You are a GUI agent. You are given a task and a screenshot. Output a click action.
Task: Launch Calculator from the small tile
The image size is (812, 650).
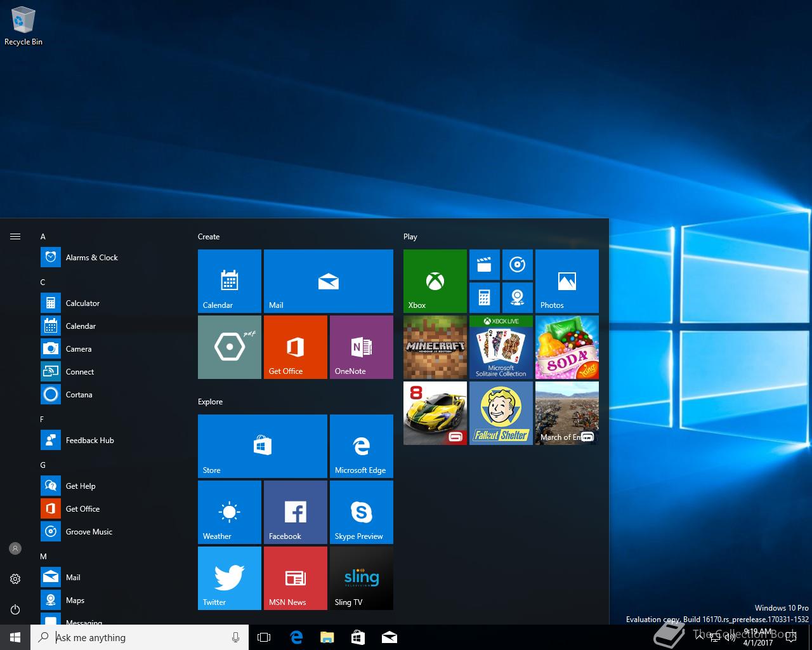485,298
